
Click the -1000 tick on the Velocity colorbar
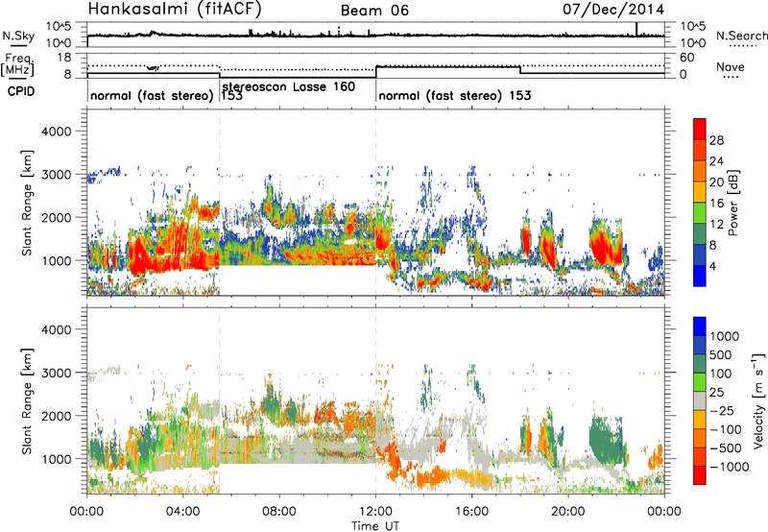730,467
